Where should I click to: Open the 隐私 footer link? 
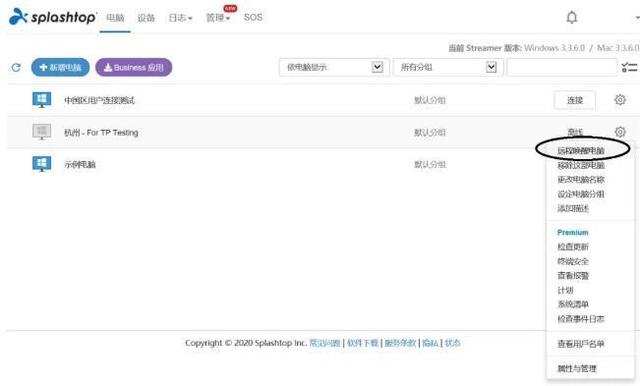pos(430,343)
